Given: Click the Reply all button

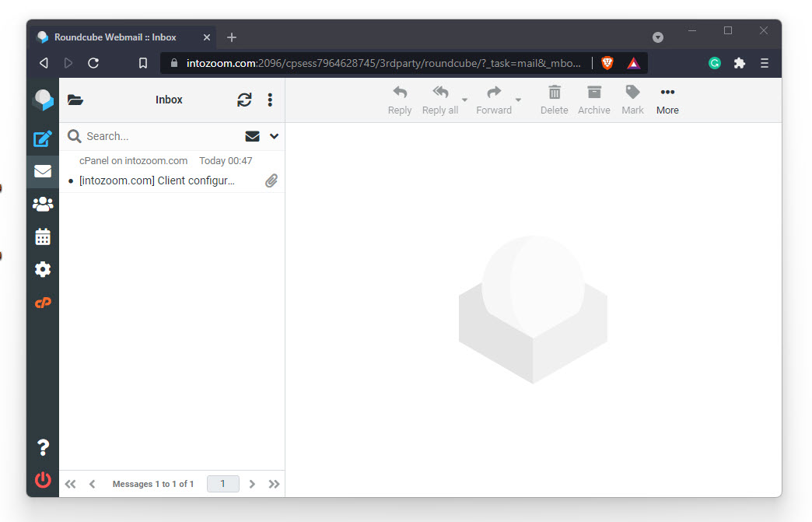Looking at the screenshot, I should click(x=440, y=100).
